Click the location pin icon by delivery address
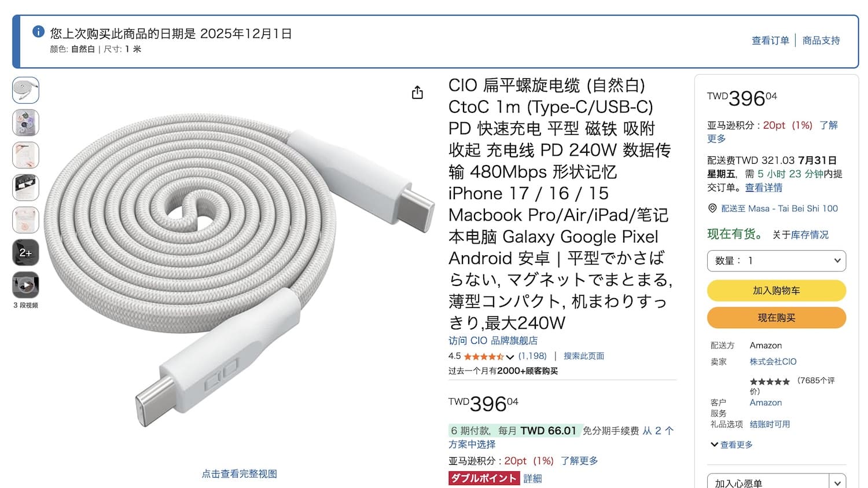 click(712, 208)
